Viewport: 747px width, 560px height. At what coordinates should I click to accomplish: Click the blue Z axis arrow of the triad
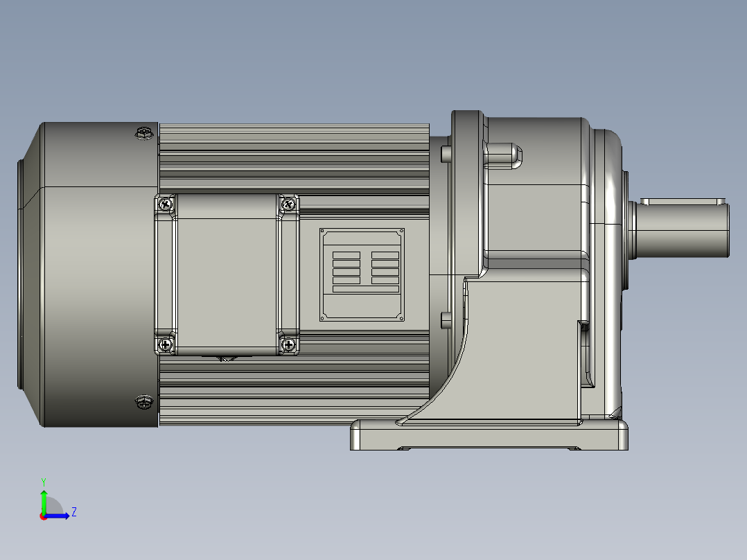(59, 516)
